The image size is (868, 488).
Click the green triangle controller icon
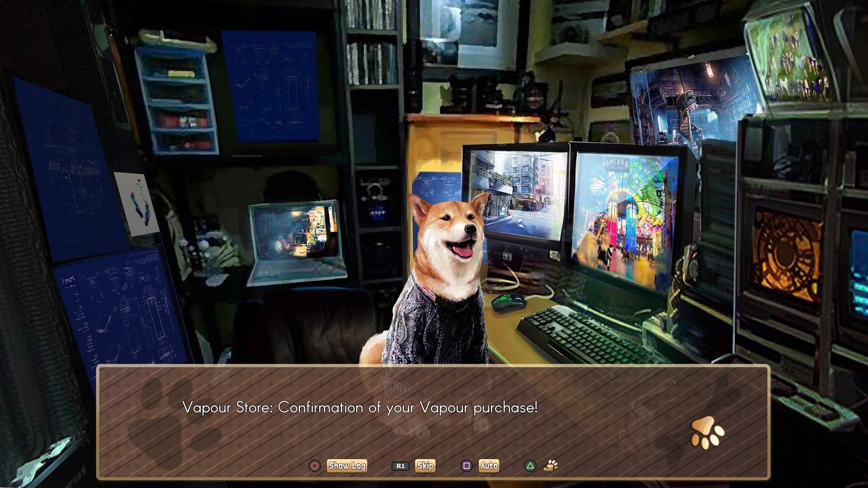530,466
